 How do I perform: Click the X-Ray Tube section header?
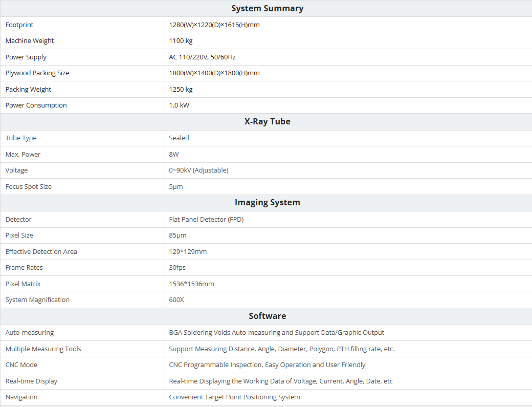pyautogui.click(x=267, y=121)
